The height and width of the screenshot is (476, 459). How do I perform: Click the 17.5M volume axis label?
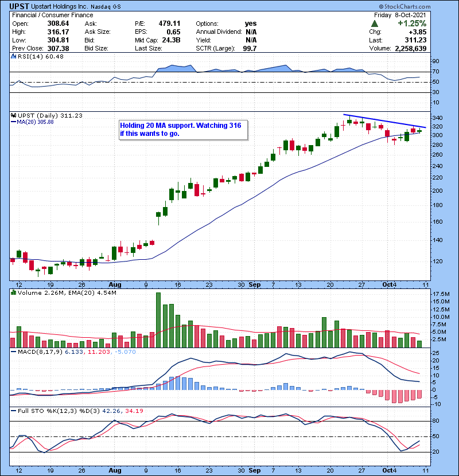point(441,294)
